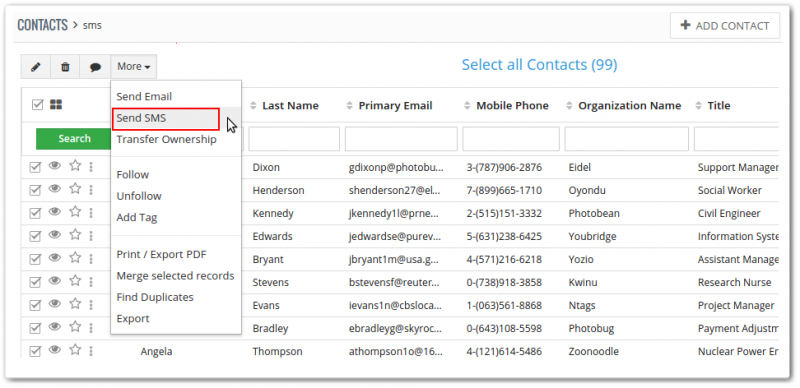Open the three-dot menu in Dixon row
Screen dimensions: 800x388
click(91, 166)
